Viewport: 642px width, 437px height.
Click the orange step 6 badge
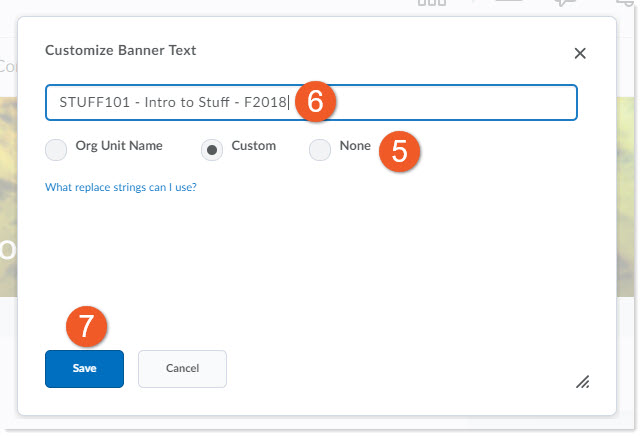[314, 101]
